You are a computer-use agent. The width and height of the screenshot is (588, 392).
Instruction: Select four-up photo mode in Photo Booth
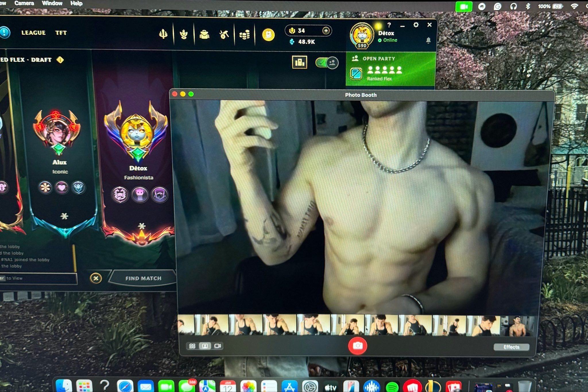pos(192,346)
